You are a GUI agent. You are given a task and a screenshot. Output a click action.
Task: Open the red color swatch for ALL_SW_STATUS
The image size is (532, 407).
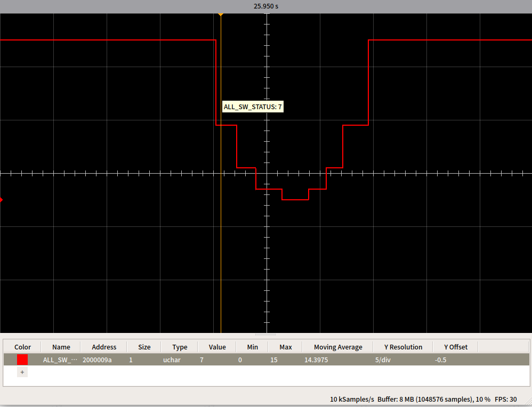(x=22, y=360)
